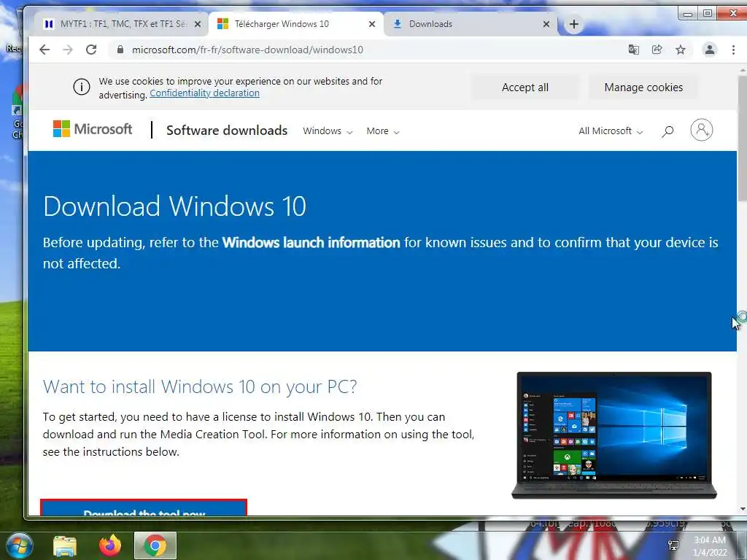The image size is (747, 560).
Task: Share this page via share icon
Action: 657,50
